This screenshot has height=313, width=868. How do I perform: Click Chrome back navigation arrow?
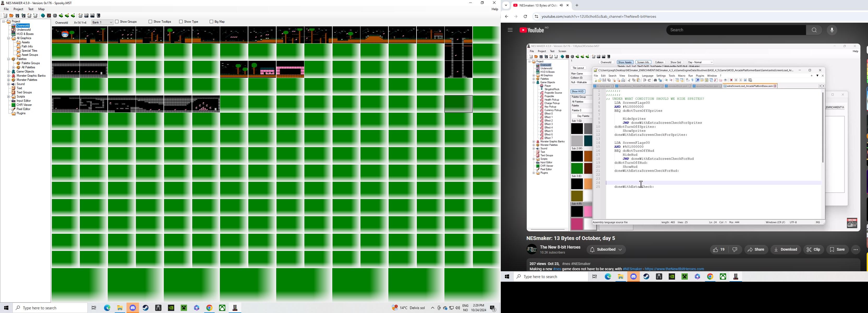click(507, 16)
